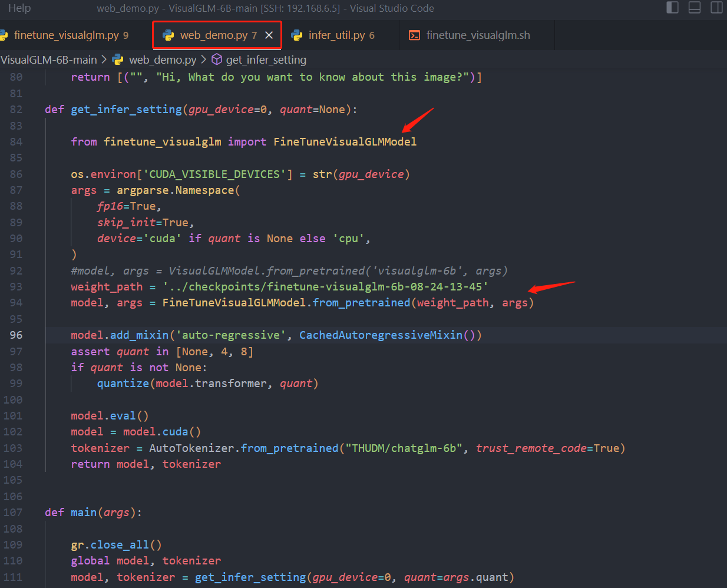
Task: Open the VisualGLM-6B-main breadcrumb dropdown
Action: coord(49,60)
